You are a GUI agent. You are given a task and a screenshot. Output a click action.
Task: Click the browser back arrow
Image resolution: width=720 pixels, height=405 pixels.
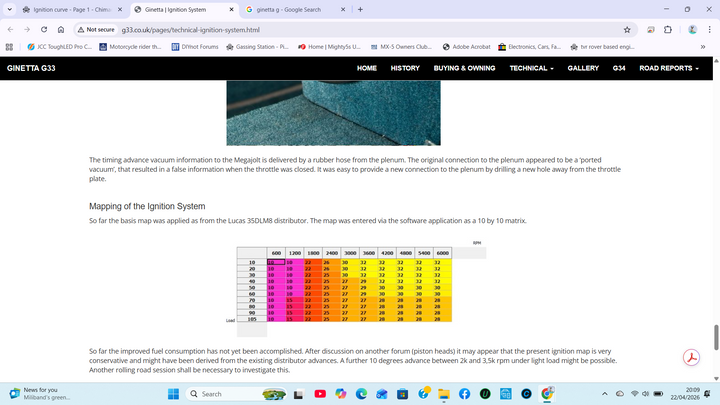point(9,29)
